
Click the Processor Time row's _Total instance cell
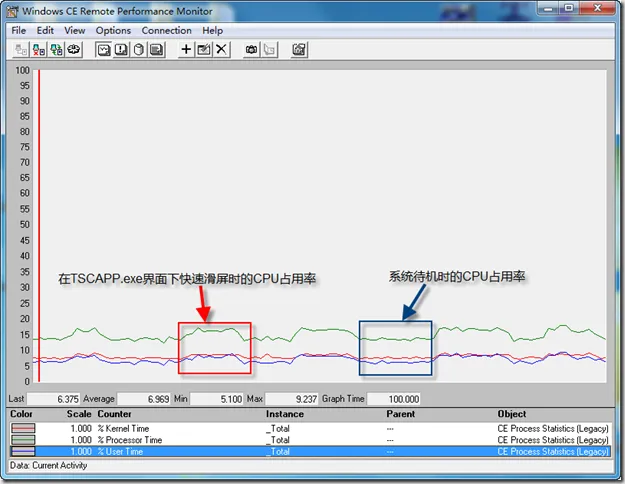278,440
